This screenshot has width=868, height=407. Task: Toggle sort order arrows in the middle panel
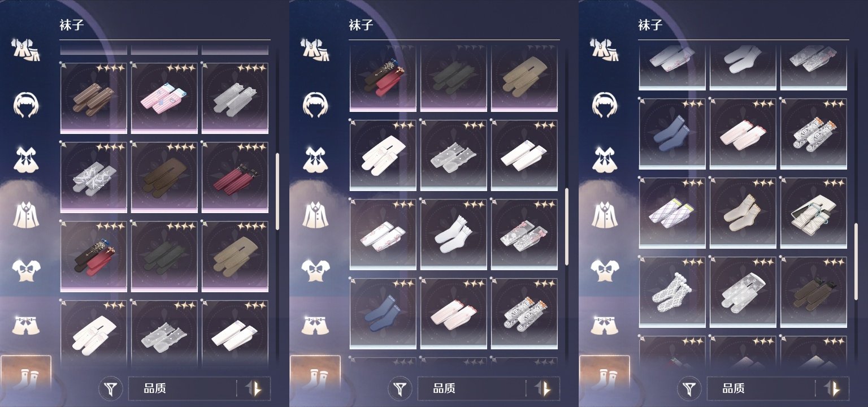[x=543, y=389]
